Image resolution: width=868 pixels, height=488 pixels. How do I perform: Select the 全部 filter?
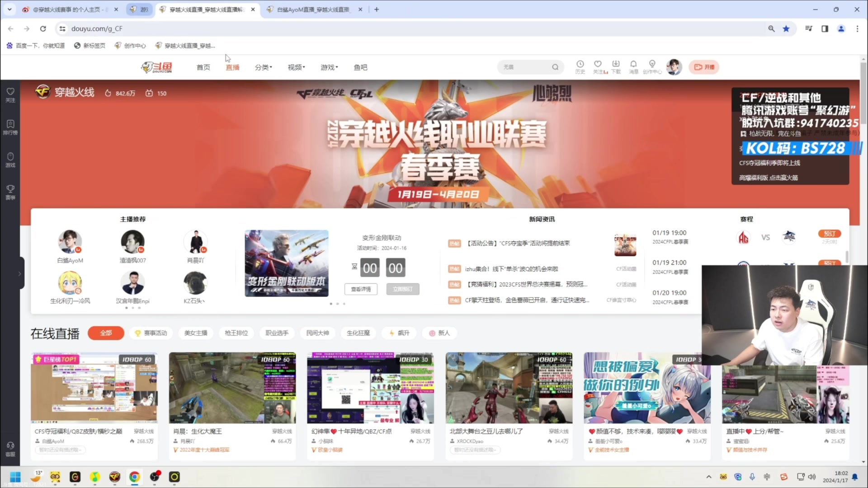point(106,333)
